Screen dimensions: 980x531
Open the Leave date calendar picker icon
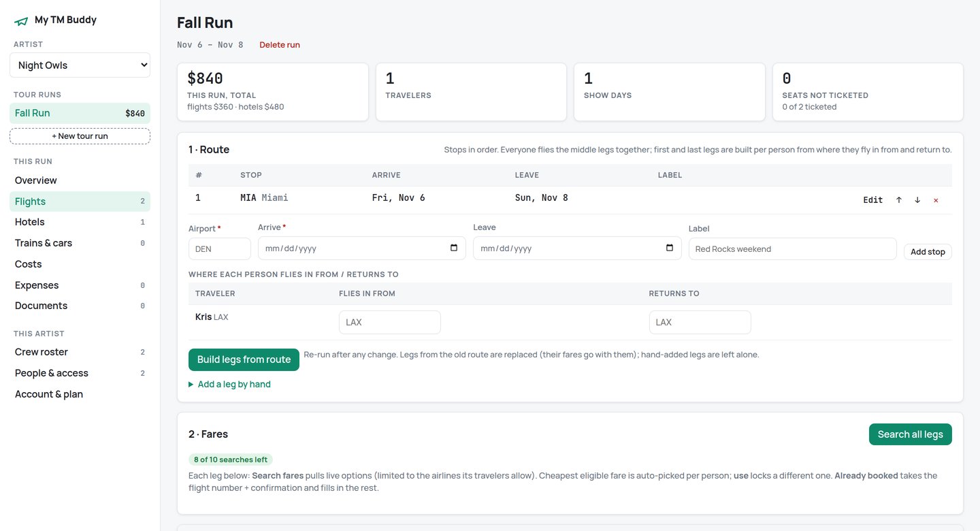click(670, 248)
